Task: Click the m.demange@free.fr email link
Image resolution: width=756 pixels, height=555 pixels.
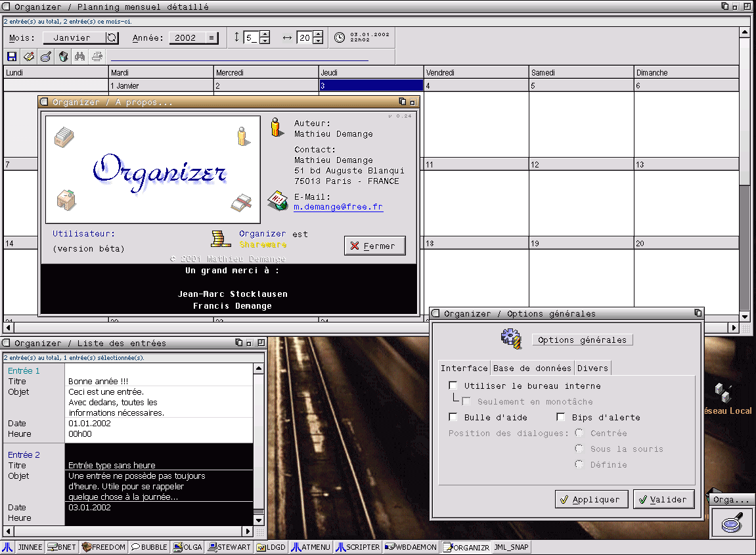Action: (338, 207)
